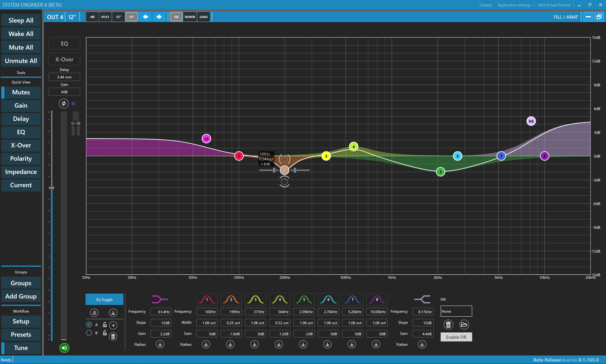This screenshot has width=606, height=364.
Task: Click the output level fader handle
Action: 52,188
